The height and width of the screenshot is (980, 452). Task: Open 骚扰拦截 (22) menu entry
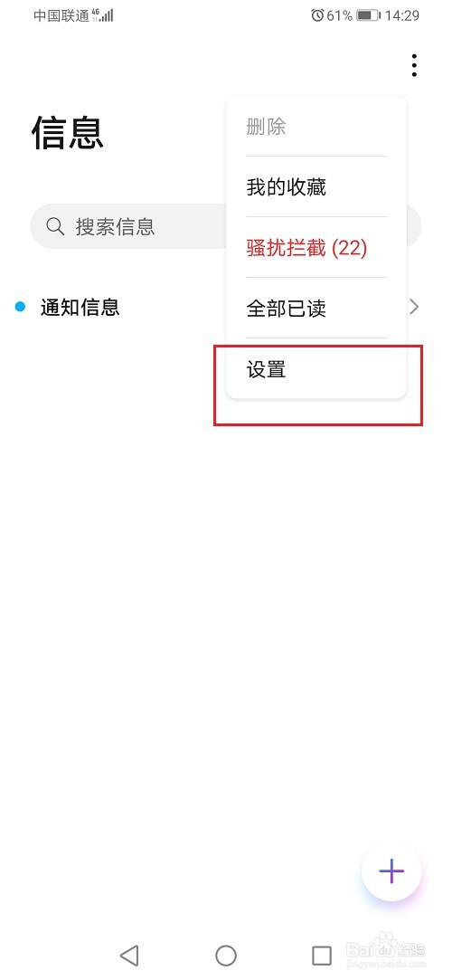315,248
